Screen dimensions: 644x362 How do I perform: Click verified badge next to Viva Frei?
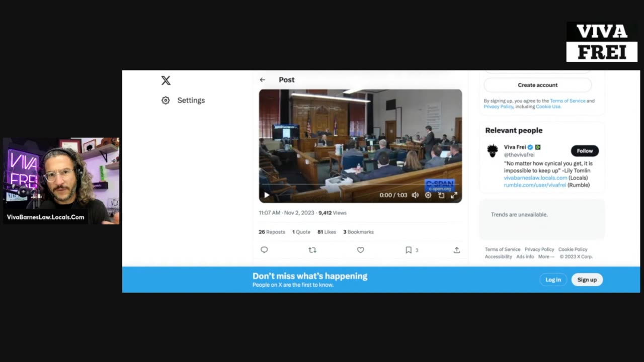click(530, 147)
